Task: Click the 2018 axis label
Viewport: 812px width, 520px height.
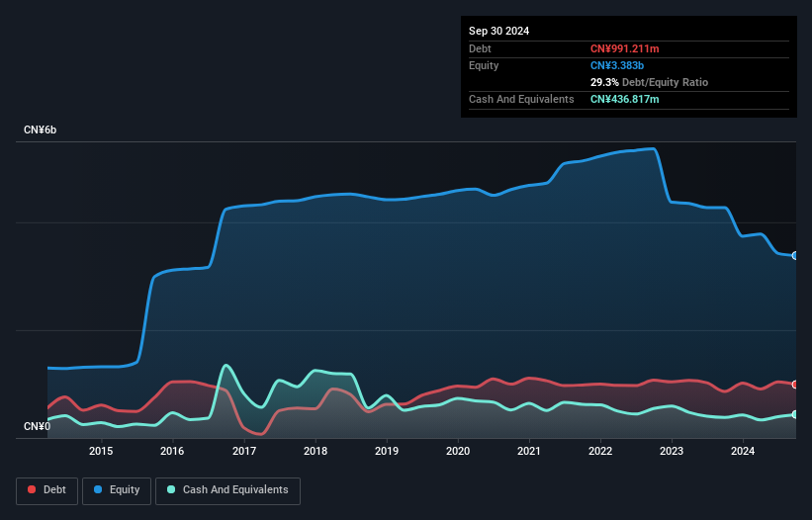Action: tap(316, 451)
